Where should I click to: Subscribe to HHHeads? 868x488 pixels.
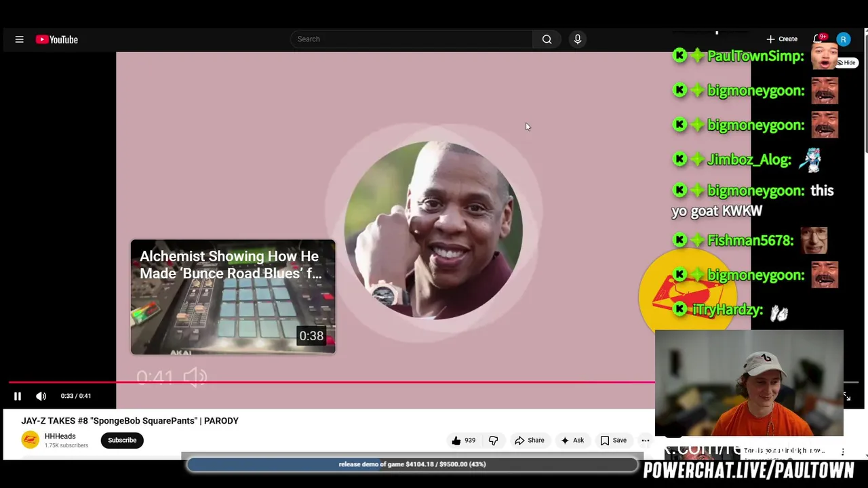point(122,440)
